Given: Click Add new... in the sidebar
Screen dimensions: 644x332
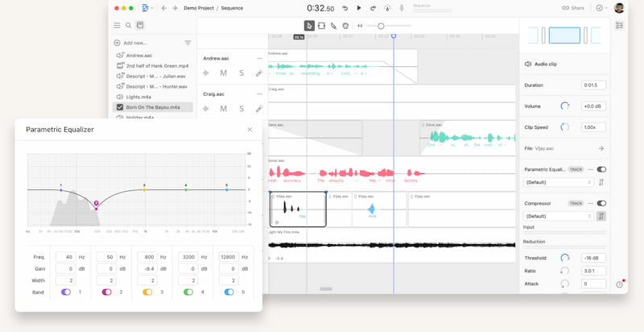Looking at the screenshot, I should point(130,43).
